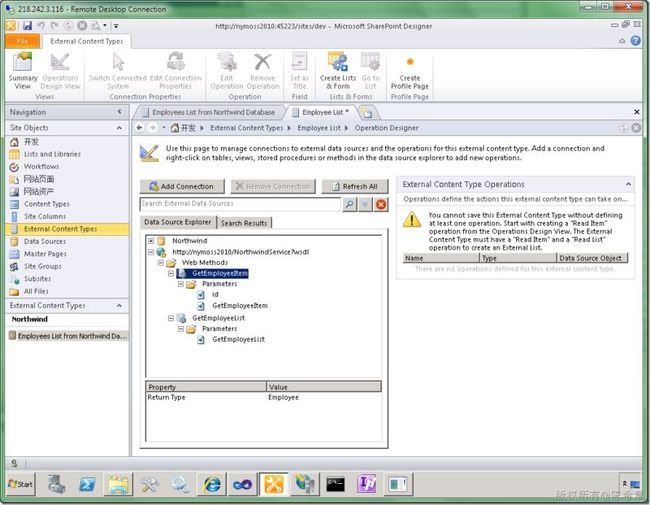Click Create Profile Page ribbon button
Viewport: 650px width, 505px height.
tap(410, 71)
